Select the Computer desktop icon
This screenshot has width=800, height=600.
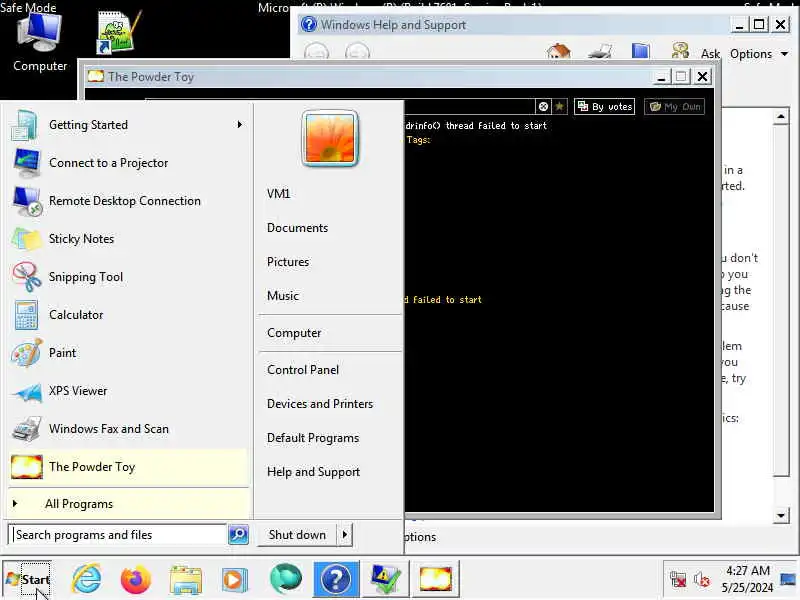tap(40, 42)
